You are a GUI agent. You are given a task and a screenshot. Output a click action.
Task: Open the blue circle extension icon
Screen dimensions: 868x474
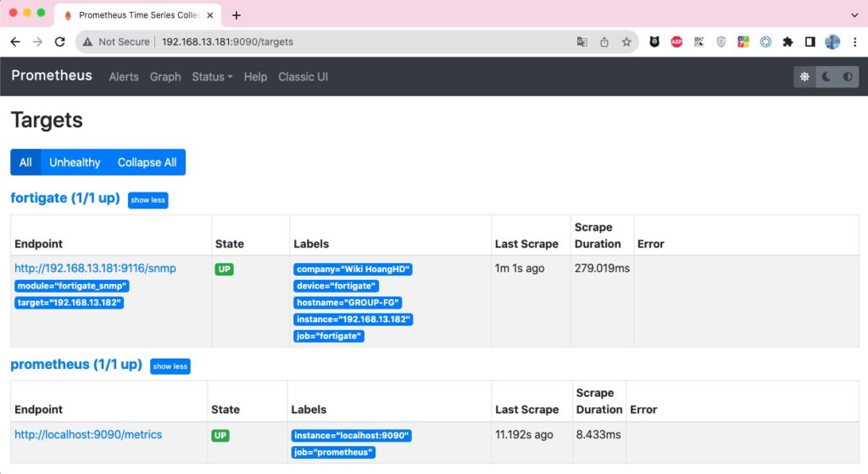765,42
